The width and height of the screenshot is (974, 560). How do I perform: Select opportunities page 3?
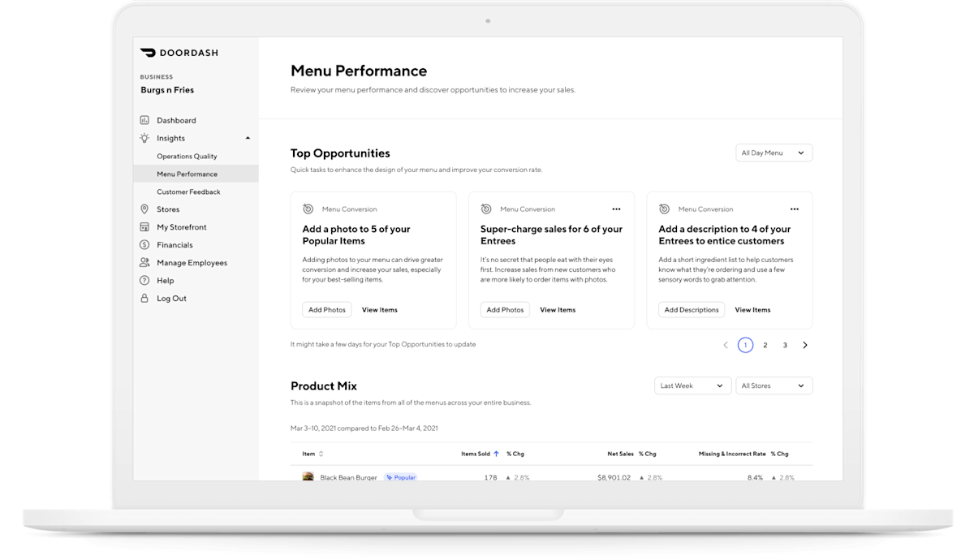click(785, 345)
